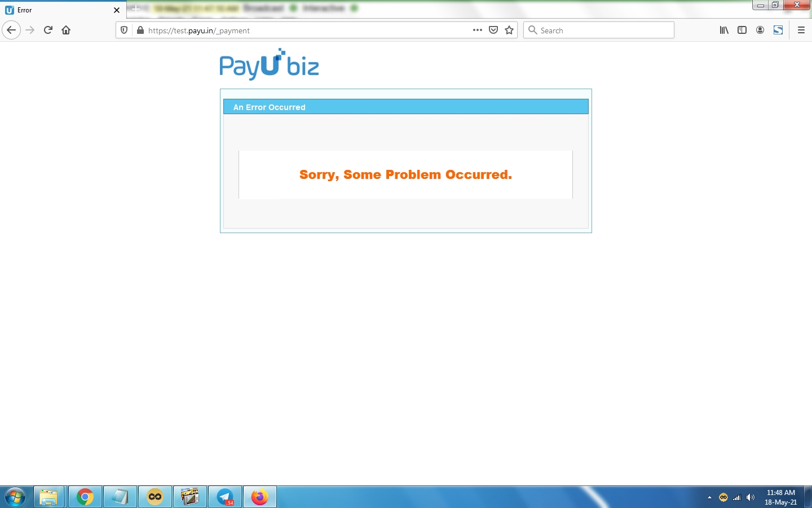This screenshot has height=508, width=812.
Task: Open the notepad app on taskbar
Action: [x=120, y=497]
